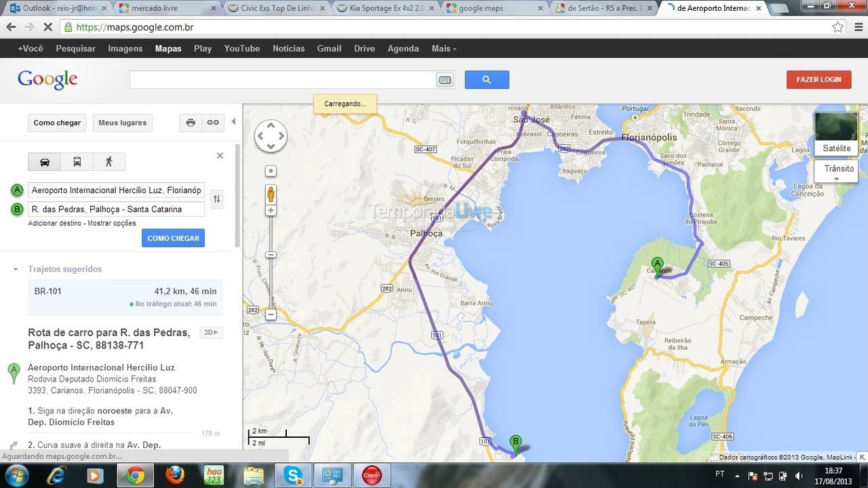Screen dimensions: 868x488
Task: Bookmark page with the star icon
Action: point(838,27)
